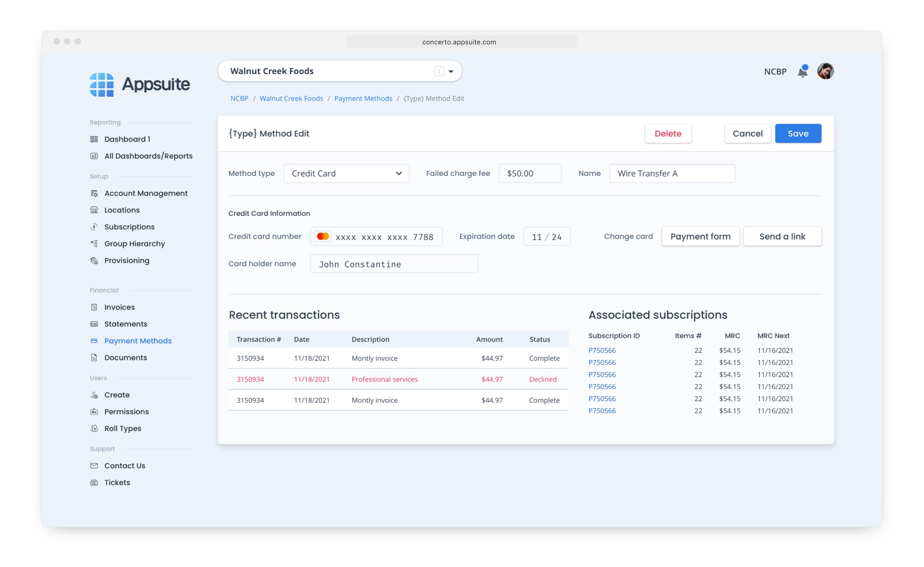
Task: Click into the Failed charge fee field
Action: click(529, 174)
